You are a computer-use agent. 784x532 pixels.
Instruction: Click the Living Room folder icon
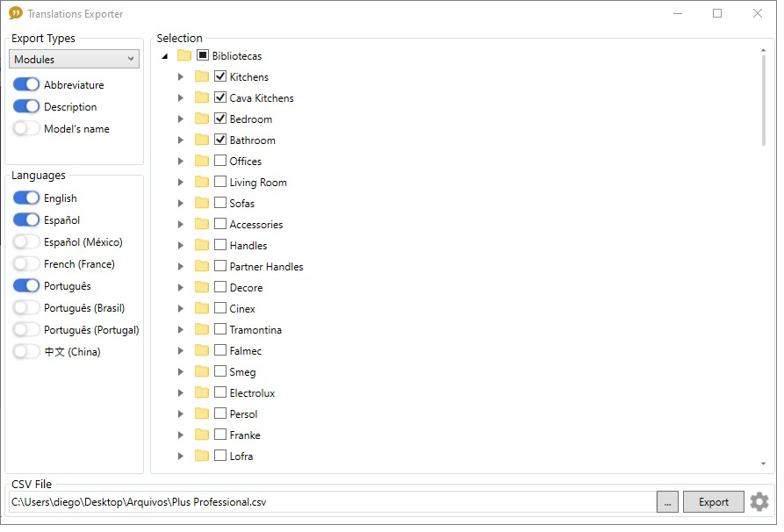point(203,183)
